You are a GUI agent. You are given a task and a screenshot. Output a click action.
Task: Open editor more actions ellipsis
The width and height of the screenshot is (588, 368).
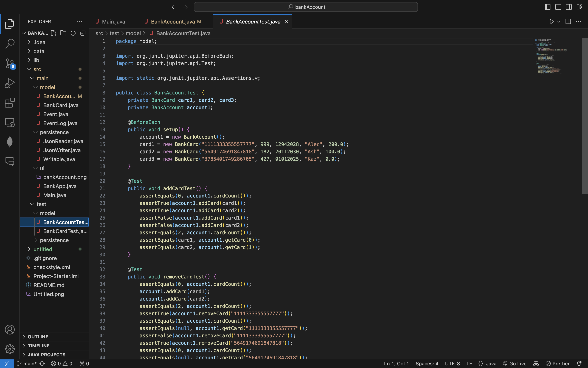click(579, 21)
